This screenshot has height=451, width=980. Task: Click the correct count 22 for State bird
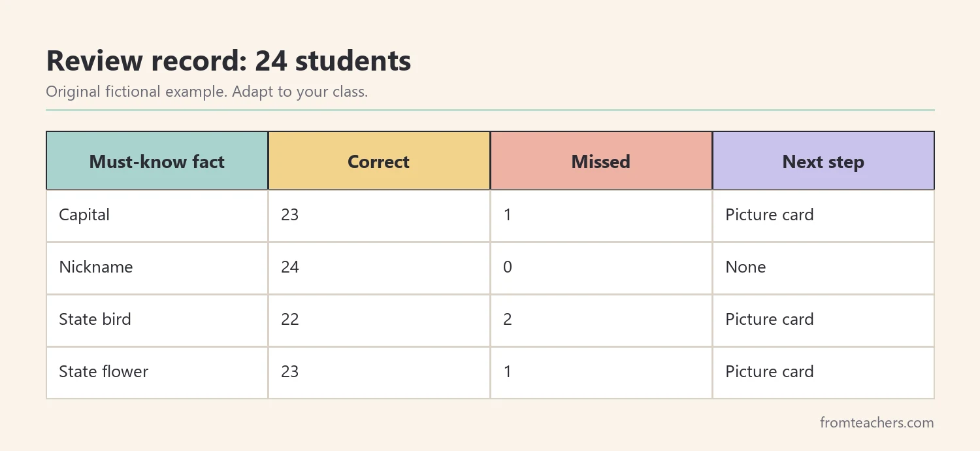click(x=379, y=320)
